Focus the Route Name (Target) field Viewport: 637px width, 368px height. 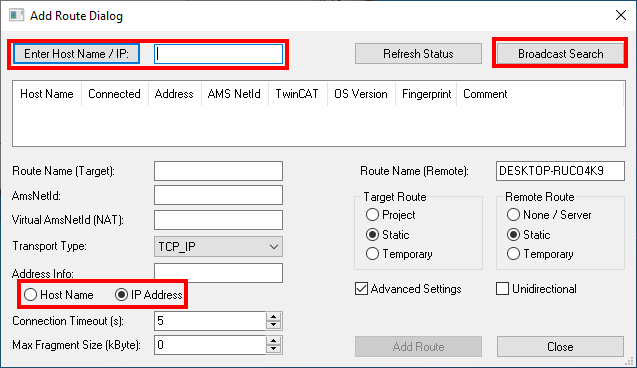click(x=219, y=171)
